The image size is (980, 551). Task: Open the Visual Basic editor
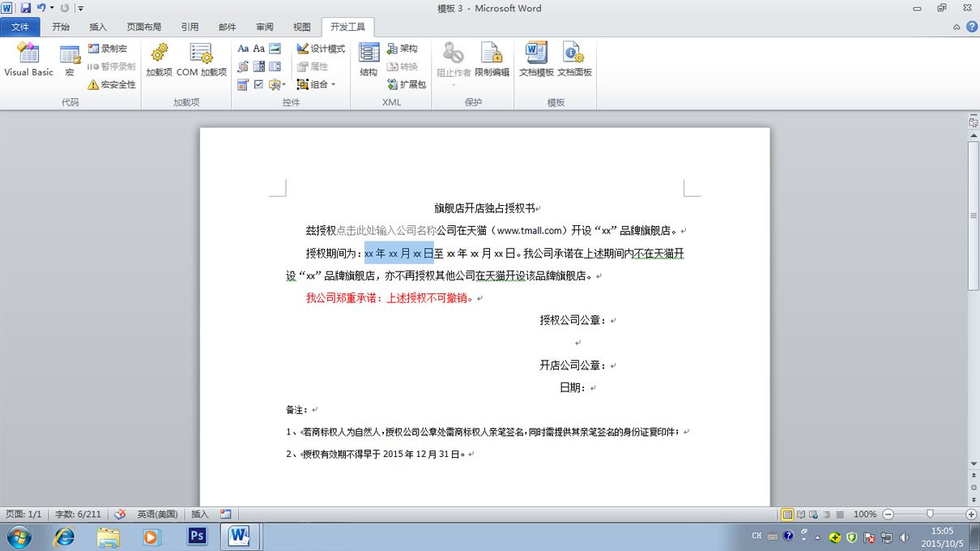[28, 61]
